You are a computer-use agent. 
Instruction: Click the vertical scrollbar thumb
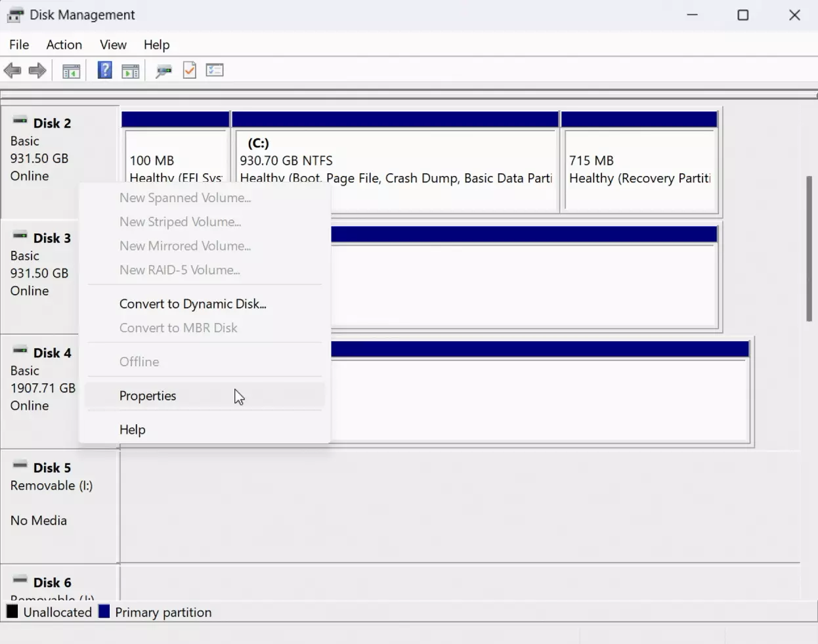pos(809,248)
